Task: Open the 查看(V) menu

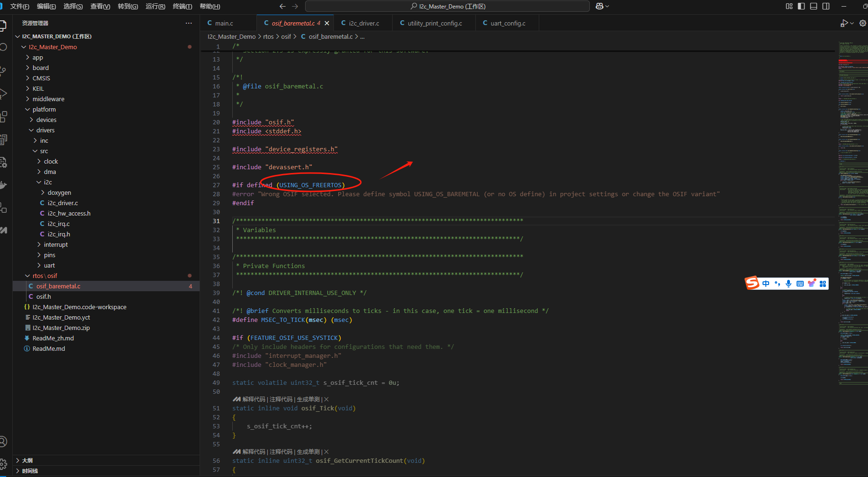Action: pos(100,6)
